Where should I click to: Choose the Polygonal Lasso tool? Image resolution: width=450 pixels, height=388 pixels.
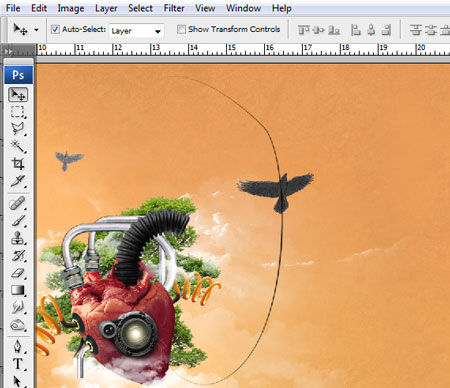click(18, 129)
